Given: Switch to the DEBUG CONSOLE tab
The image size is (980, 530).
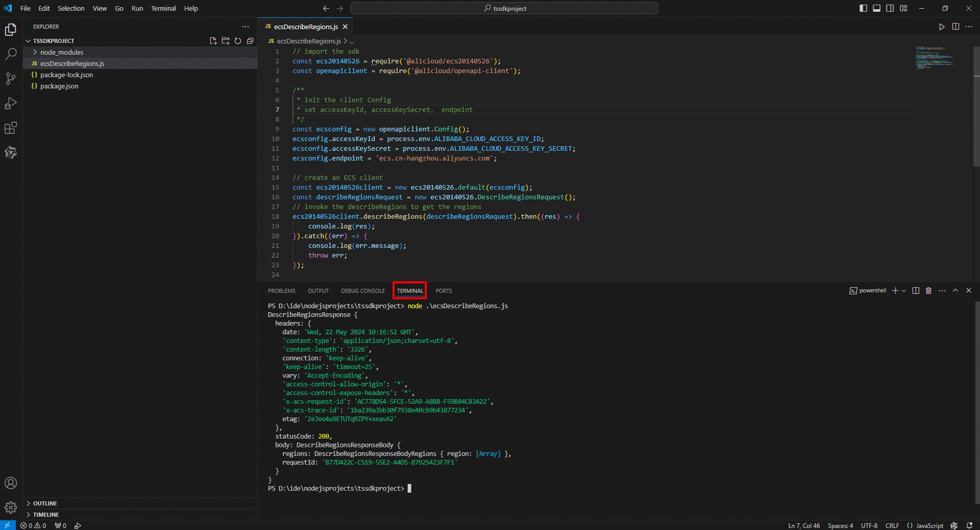Looking at the screenshot, I should tap(363, 291).
